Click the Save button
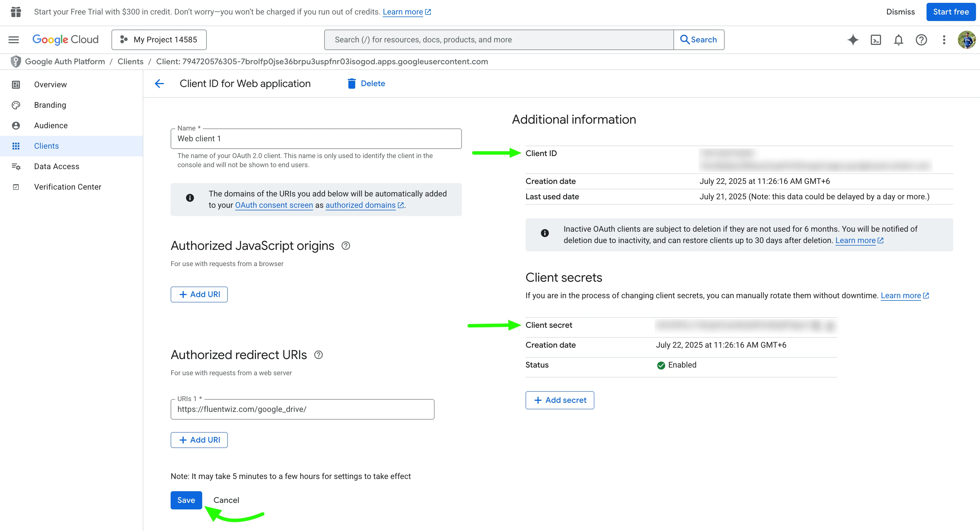 tap(186, 500)
